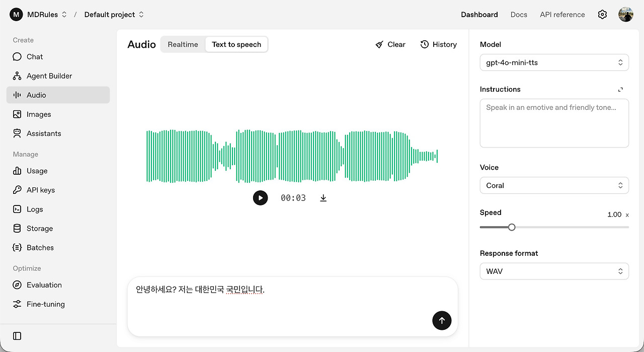Open Storage from the sidebar

(58, 229)
